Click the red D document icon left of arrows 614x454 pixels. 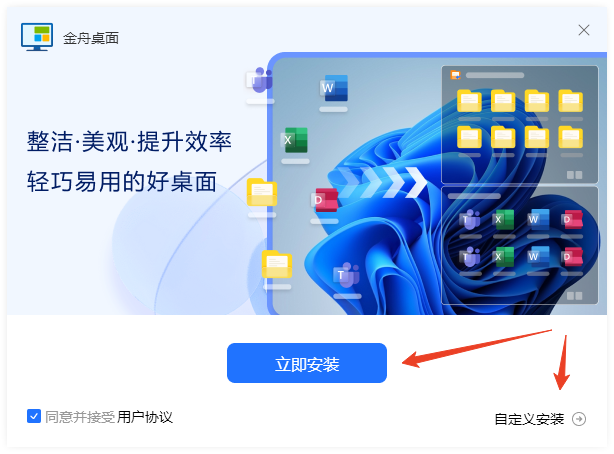click(325, 200)
